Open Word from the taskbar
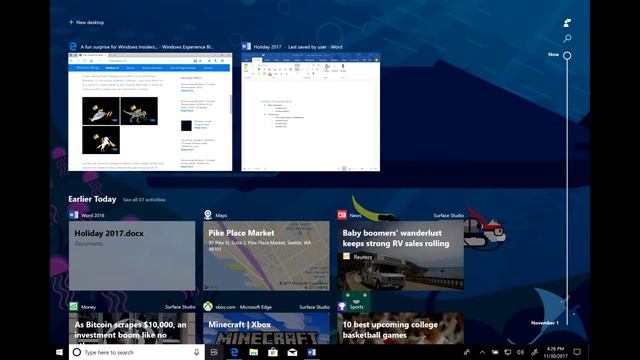The width and height of the screenshot is (640, 360). (x=311, y=352)
